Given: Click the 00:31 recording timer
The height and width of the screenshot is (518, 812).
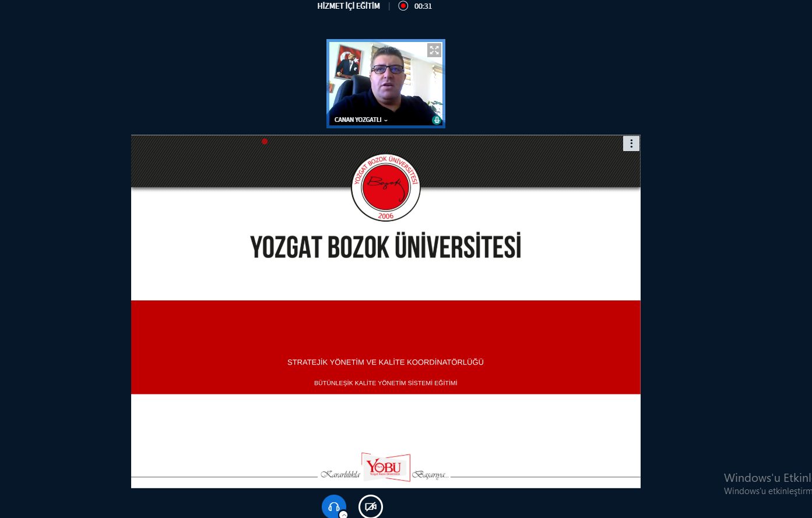Looking at the screenshot, I should point(423,6).
